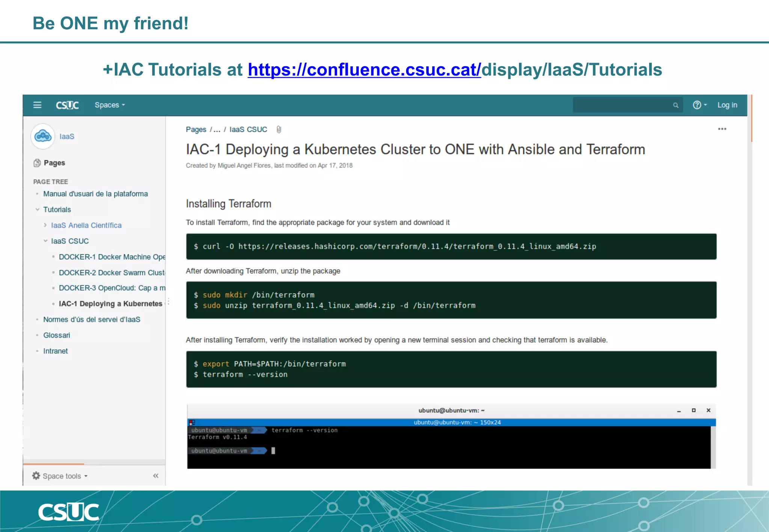The image size is (769, 532).
Task: Open Normes d'ús del servei d'IaaS
Action: tap(92, 320)
